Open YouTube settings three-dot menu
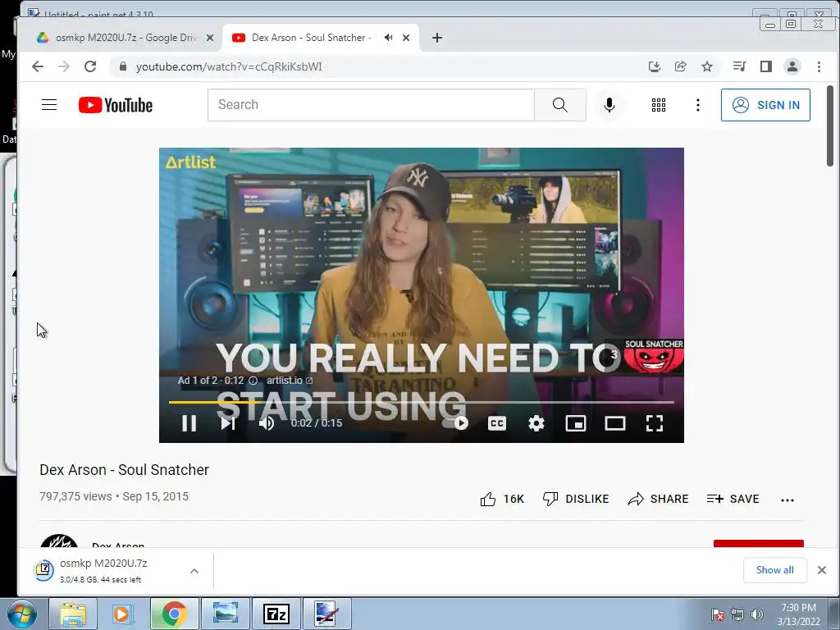This screenshot has height=630, width=840. click(697, 105)
